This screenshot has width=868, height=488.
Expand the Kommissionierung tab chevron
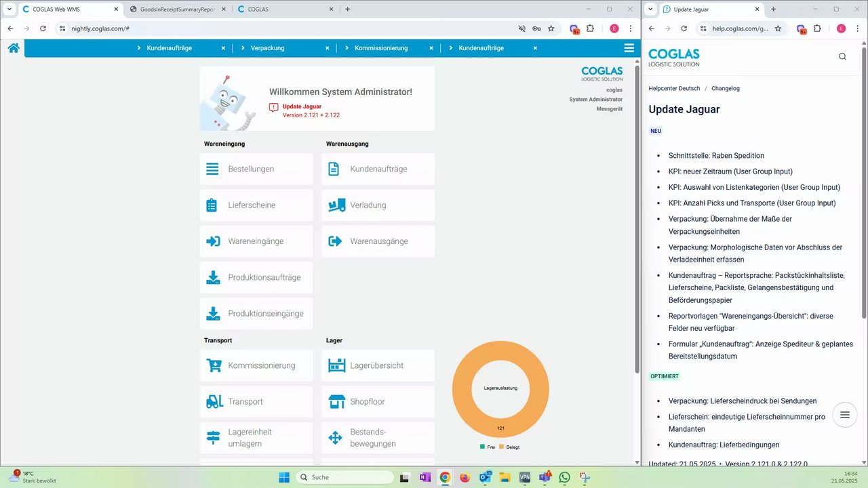(x=347, y=48)
